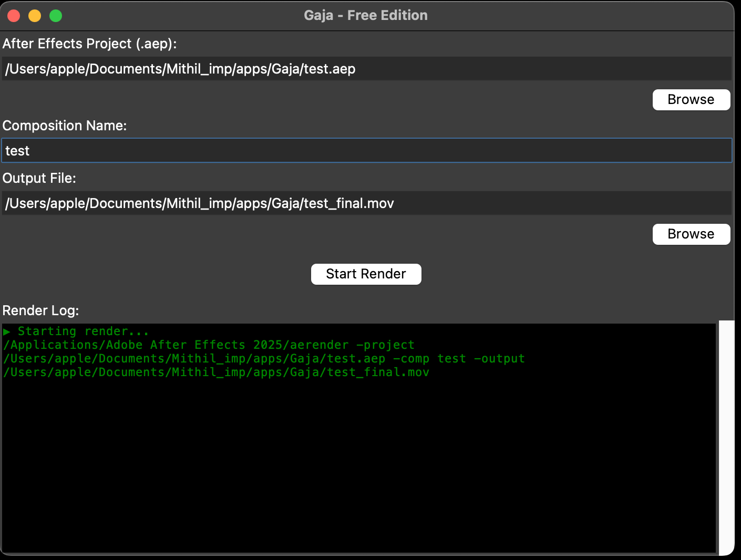Close the Gaja window with red button

(x=14, y=16)
